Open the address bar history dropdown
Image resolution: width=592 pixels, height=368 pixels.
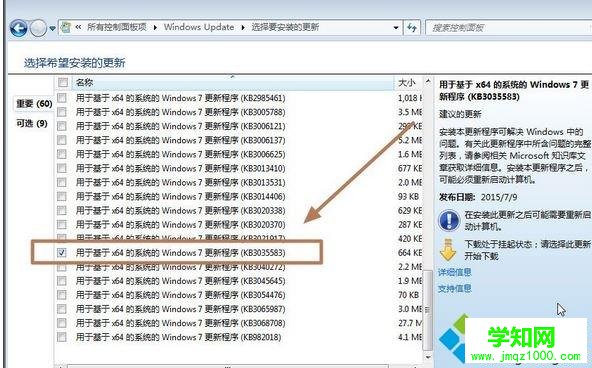click(396, 28)
